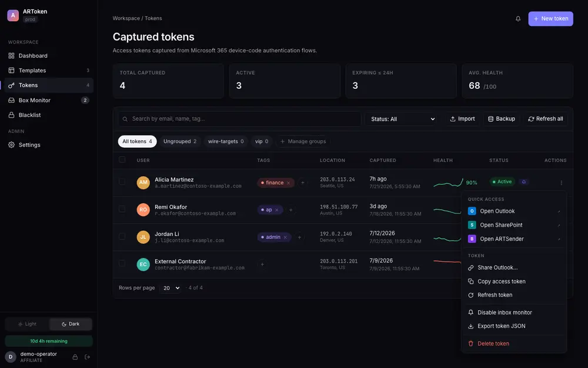Open the kebab actions menu for Alicia Martinez

561,183
